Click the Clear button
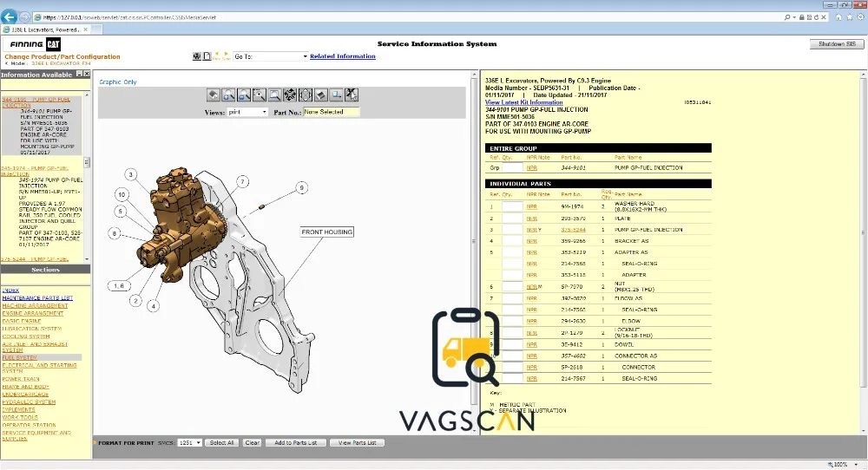This screenshot has height=470, width=868. [x=252, y=443]
